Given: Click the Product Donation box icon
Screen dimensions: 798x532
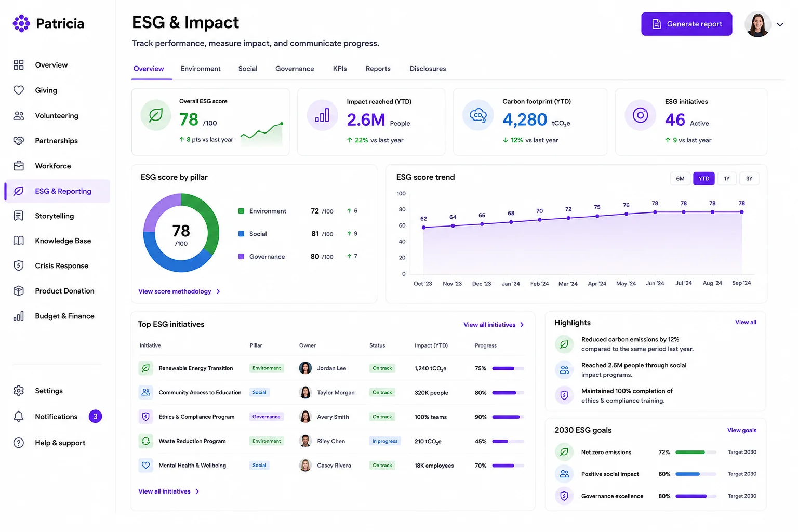Looking at the screenshot, I should coord(19,291).
